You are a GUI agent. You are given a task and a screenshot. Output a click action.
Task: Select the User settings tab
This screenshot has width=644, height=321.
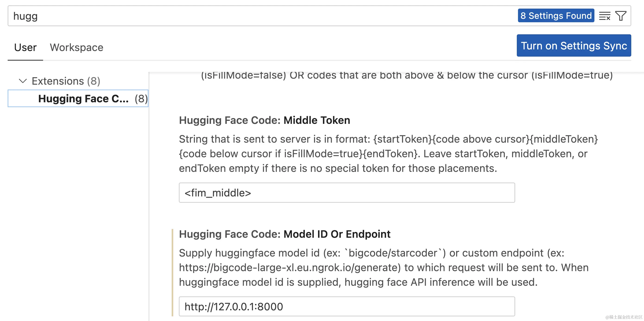[25, 47]
